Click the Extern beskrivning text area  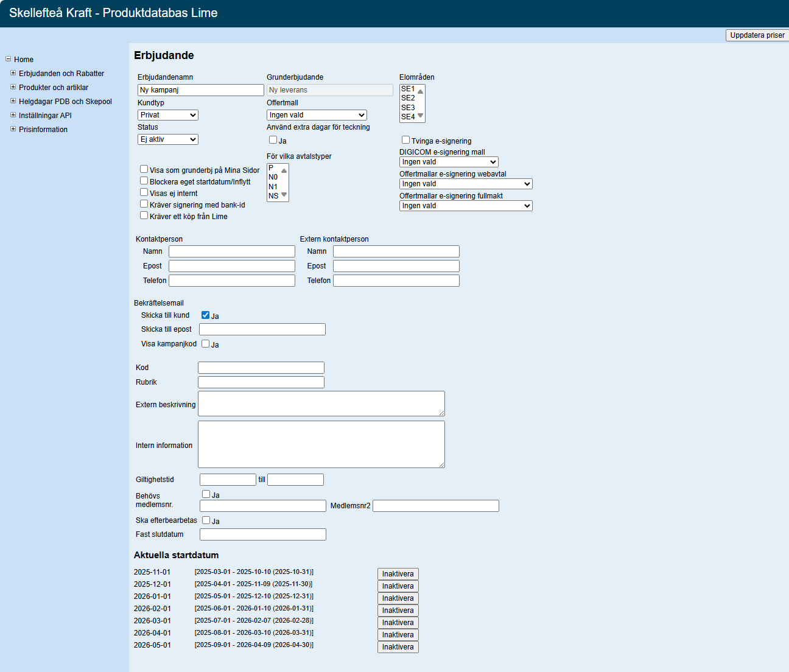(x=321, y=404)
